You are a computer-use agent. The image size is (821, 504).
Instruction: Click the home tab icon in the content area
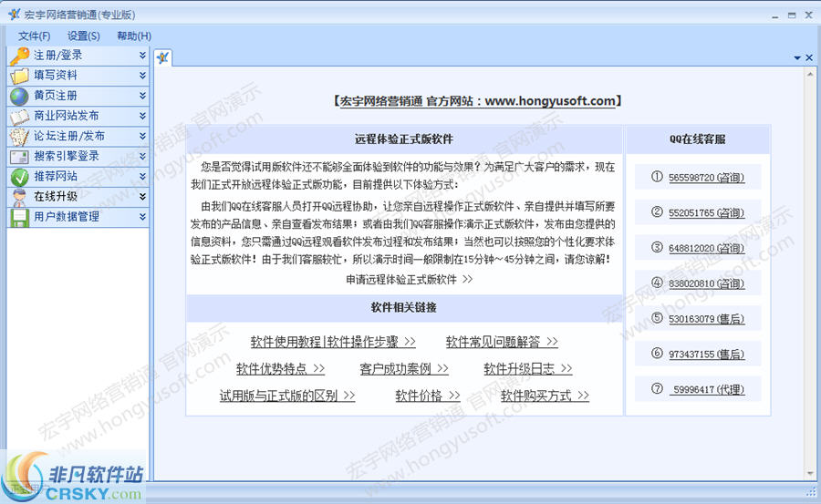163,57
